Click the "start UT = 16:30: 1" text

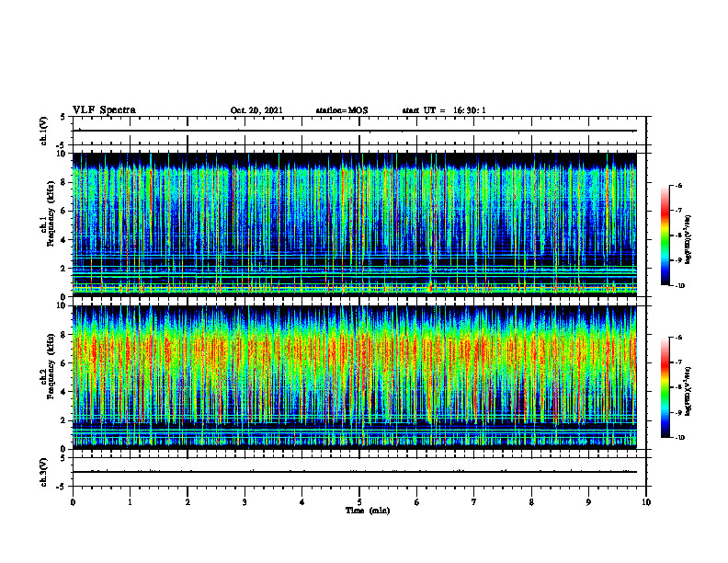click(x=444, y=110)
